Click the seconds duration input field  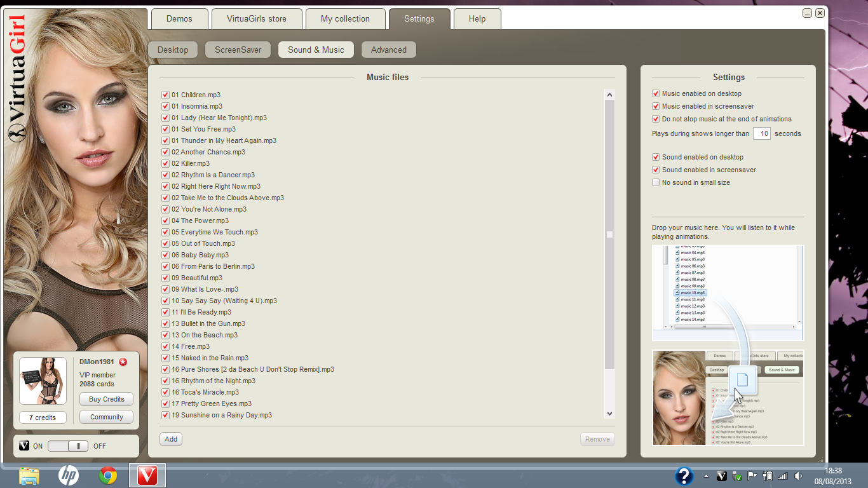(762, 133)
